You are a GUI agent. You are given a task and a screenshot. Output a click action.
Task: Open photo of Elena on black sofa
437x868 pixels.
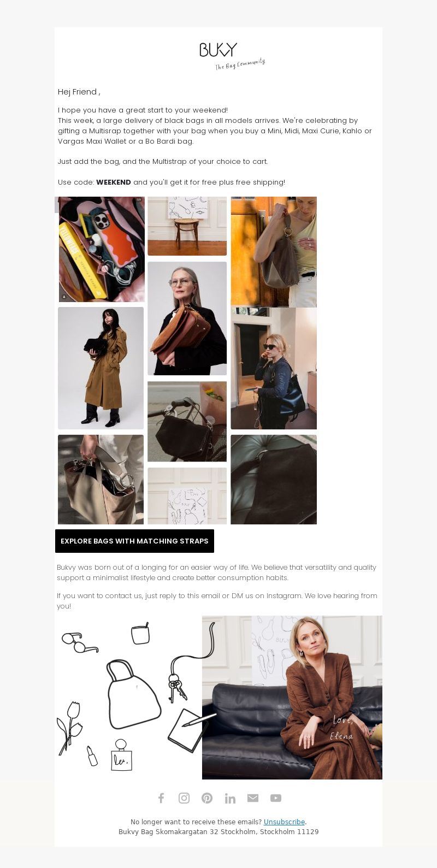click(x=292, y=698)
